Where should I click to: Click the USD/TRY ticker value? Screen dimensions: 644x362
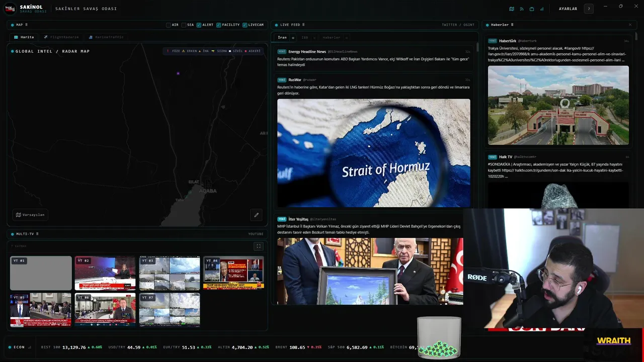coord(134,347)
